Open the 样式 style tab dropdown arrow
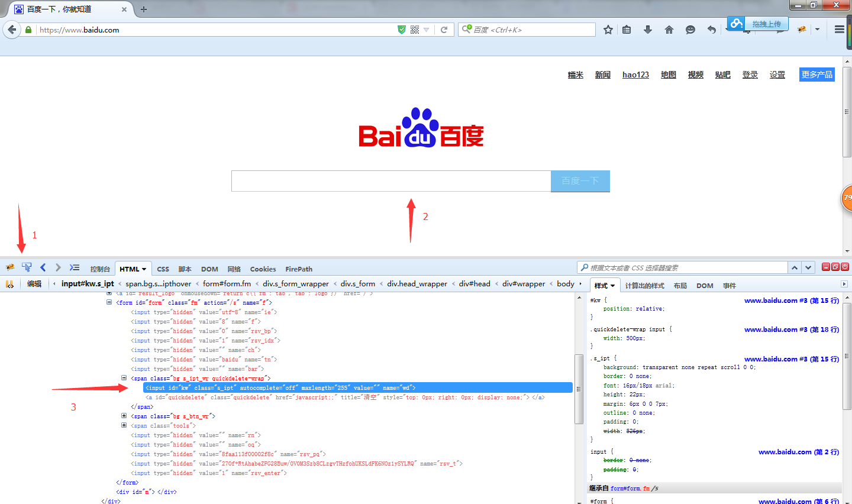 pyautogui.click(x=612, y=286)
